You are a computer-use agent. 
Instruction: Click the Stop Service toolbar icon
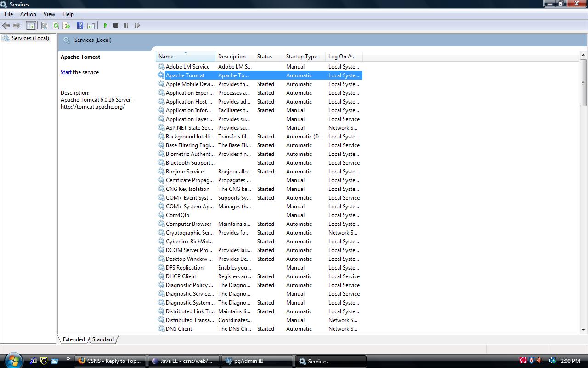click(x=116, y=25)
